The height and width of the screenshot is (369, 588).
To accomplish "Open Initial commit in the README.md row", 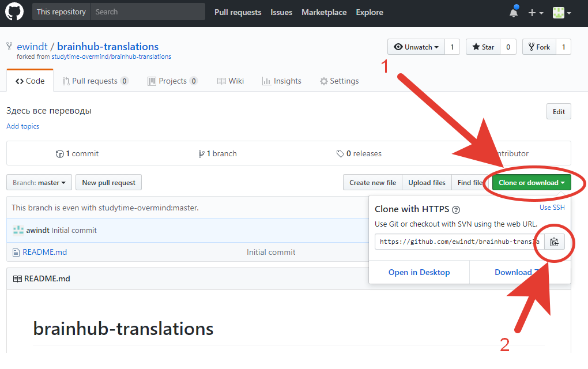I will [x=271, y=253].
